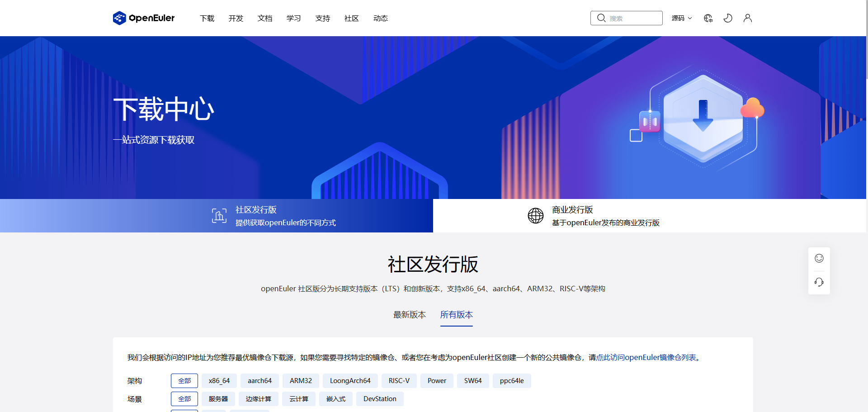This screenshot has width=868, height=412.
Task: Switch website language via globe icon
Action: point(708,18)
